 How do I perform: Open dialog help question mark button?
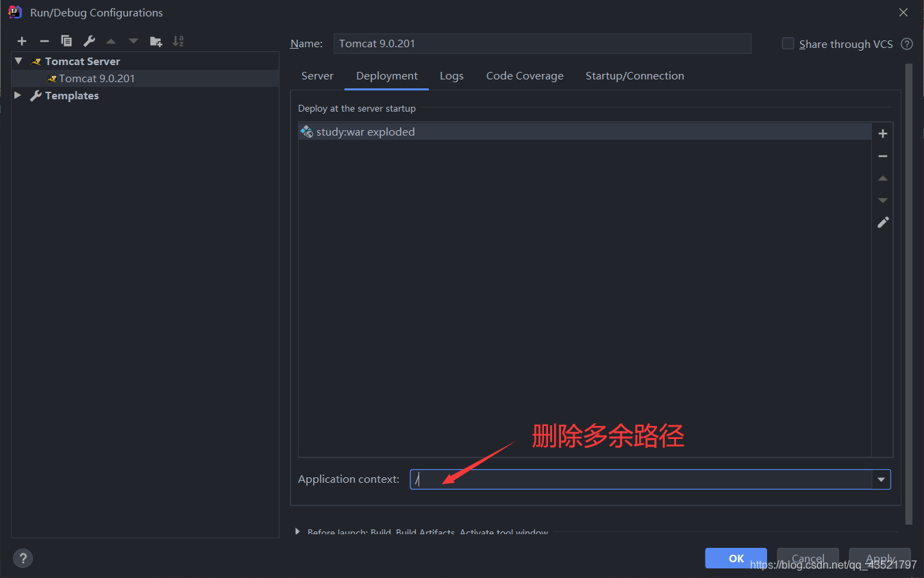tap(23, 558)
